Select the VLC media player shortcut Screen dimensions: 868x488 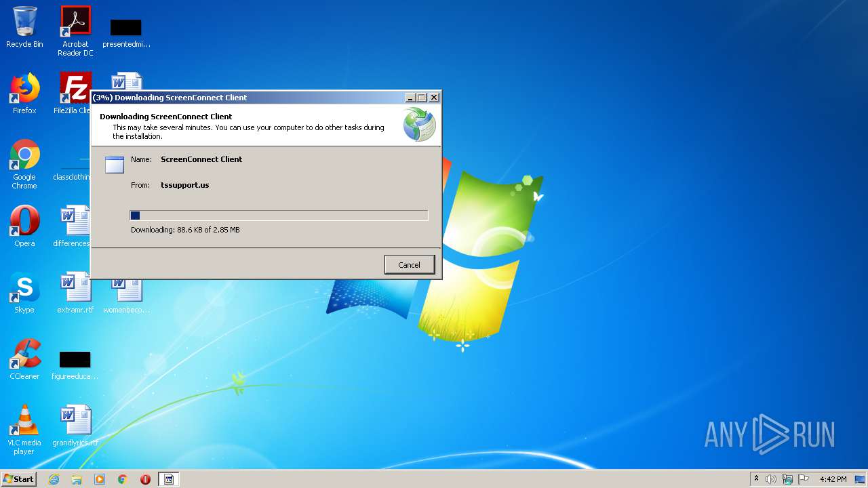[24, 430]
